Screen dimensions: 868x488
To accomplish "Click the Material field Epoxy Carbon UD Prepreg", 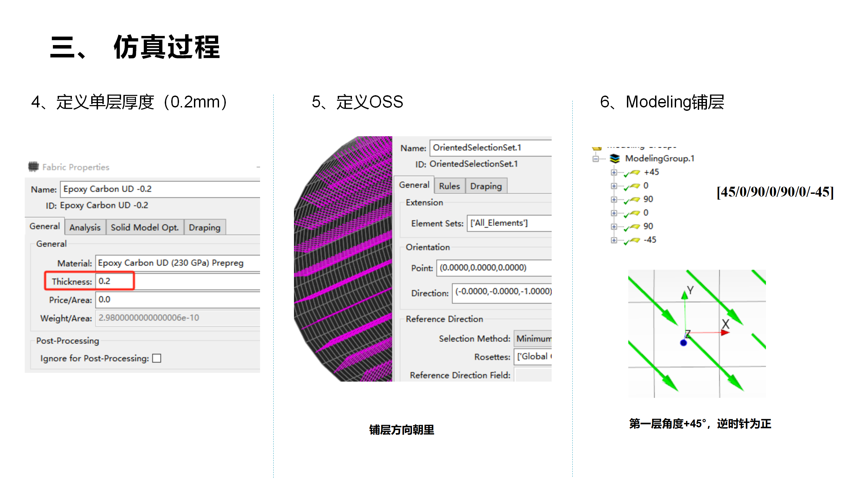I will pos(178,263).
